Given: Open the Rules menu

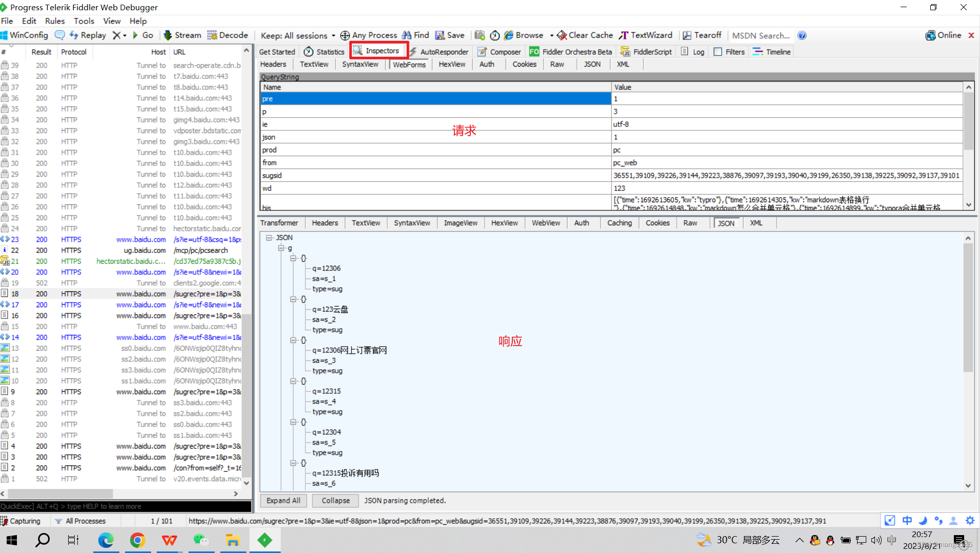Looking at the screenshot, I should click(55, 21).
